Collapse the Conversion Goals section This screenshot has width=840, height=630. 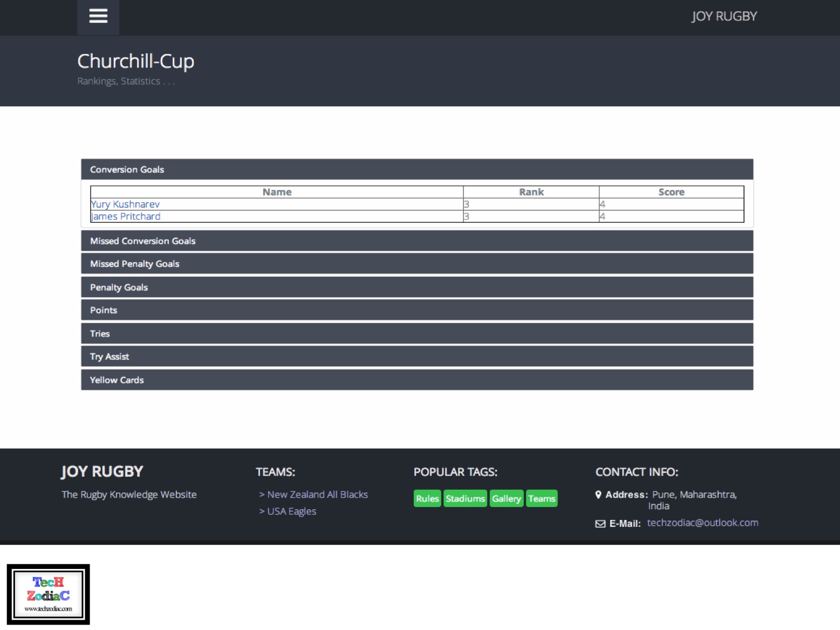coord(417,169)
